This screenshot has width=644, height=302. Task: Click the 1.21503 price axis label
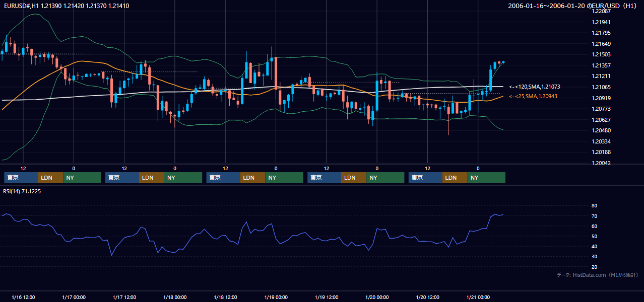click(601, 54)
